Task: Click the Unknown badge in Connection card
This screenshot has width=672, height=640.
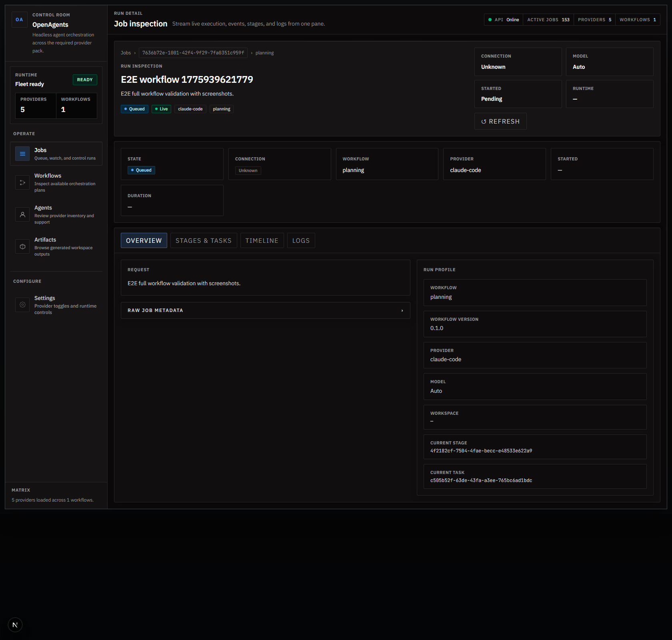Action: click(248, 170)
